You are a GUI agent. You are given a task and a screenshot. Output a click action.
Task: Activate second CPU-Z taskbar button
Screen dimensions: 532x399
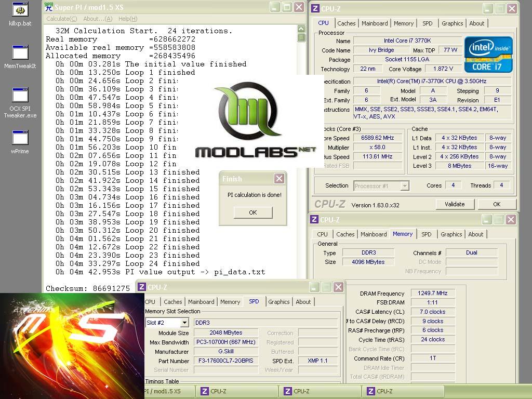pyautogui.click(x=320, y=391)
